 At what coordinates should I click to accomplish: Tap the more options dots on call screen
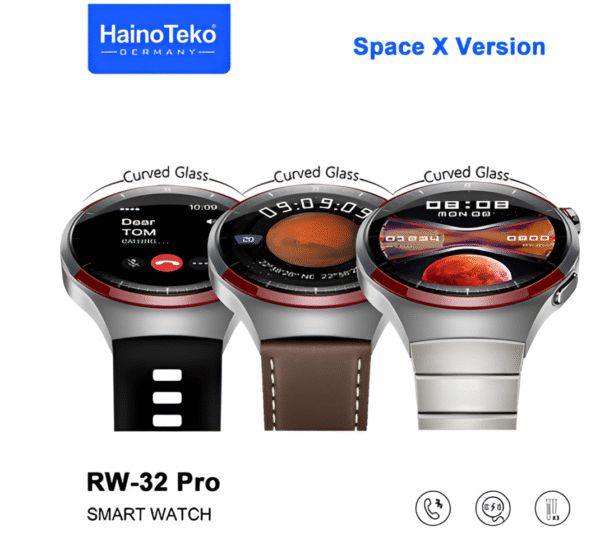pyautogui.click(x=199, y=263)
